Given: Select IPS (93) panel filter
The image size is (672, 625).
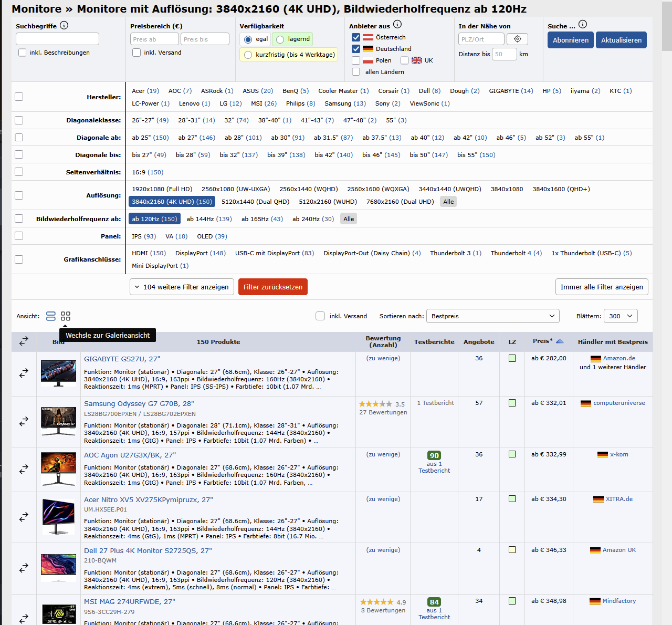Looking at the screenshot, I should point(144,236).
